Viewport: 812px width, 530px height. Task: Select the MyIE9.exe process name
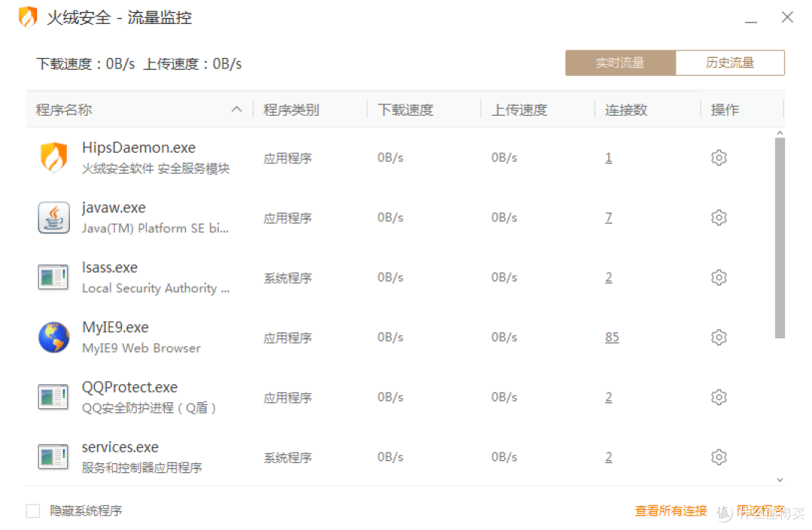[116, 328]
